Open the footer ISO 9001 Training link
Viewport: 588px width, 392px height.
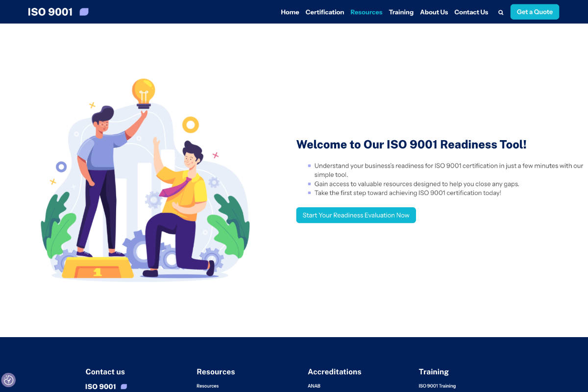coord(437,386)
